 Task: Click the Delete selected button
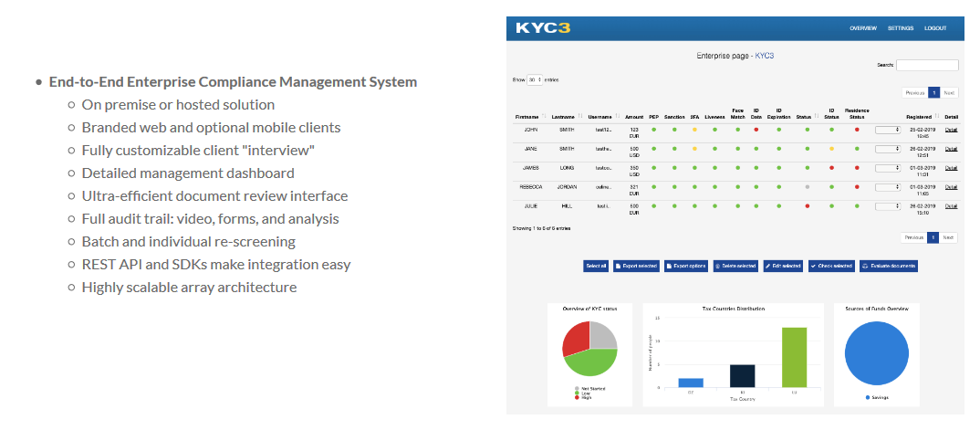[736, 267]
